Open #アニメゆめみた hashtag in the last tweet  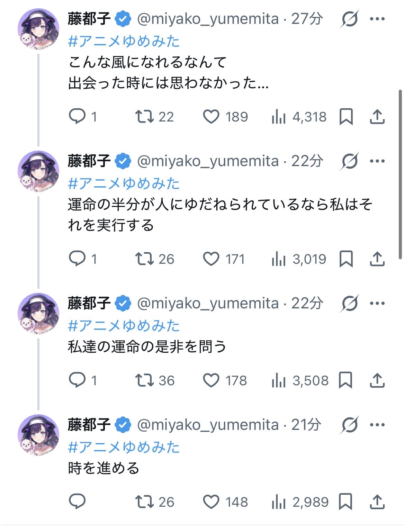click(x=124, y=447)
